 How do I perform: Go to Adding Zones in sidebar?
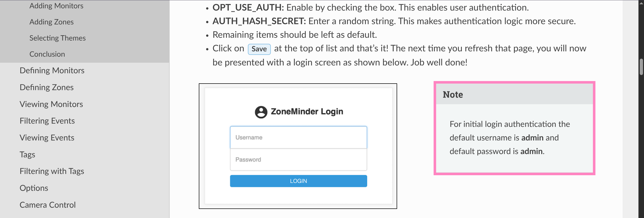(52, 22)
